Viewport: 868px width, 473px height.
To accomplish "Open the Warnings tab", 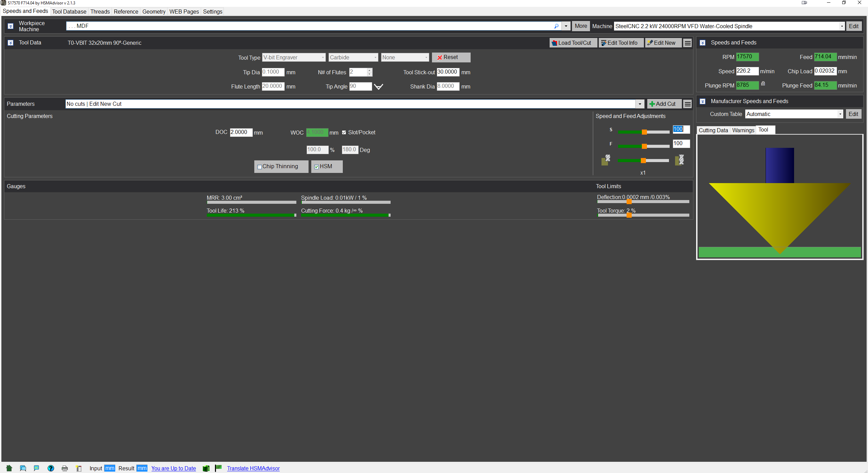I will click(743, 130).
